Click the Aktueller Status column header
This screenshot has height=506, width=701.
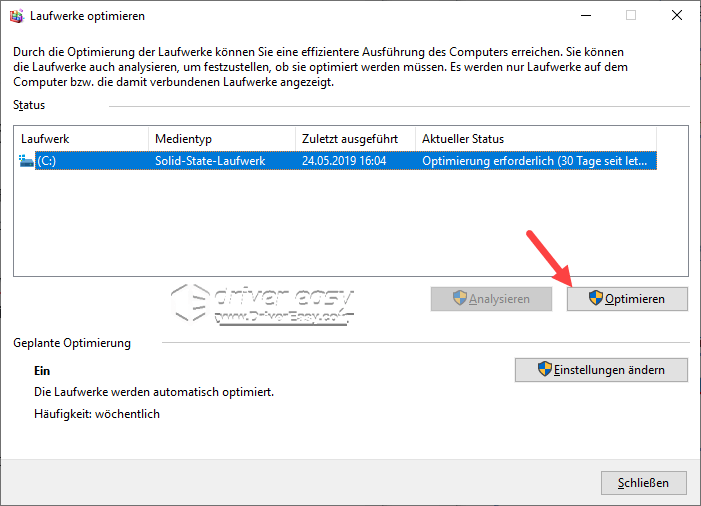pyautogui.click(x=536, y=139)
